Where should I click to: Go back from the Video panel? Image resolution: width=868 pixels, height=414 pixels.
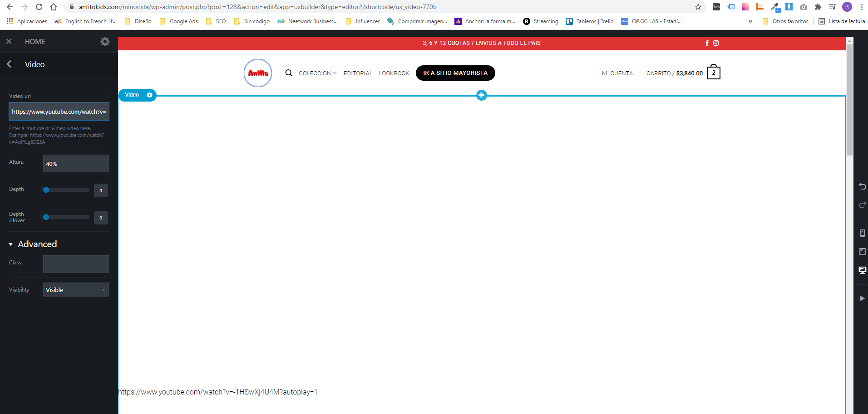(9, 64)
